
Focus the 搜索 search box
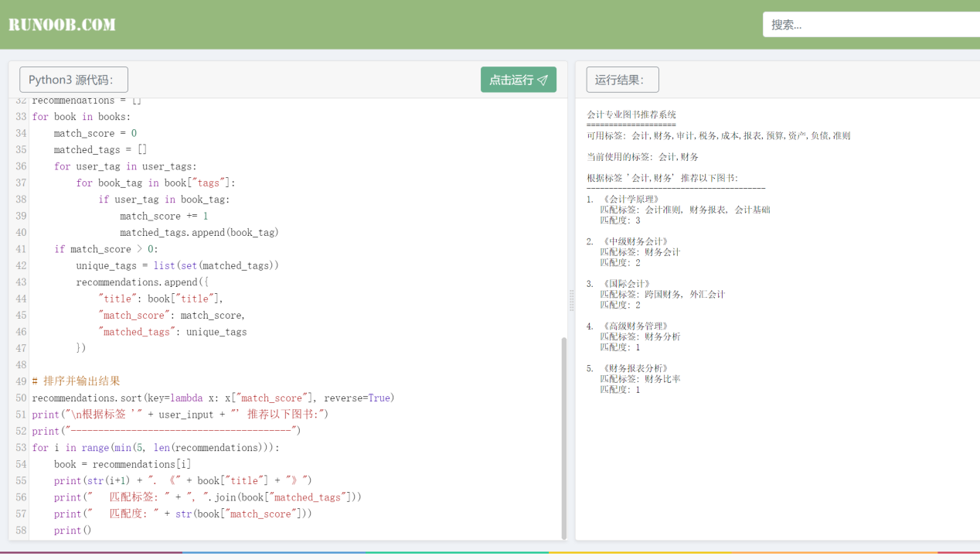pyautogui.click(x=869, y=25)
